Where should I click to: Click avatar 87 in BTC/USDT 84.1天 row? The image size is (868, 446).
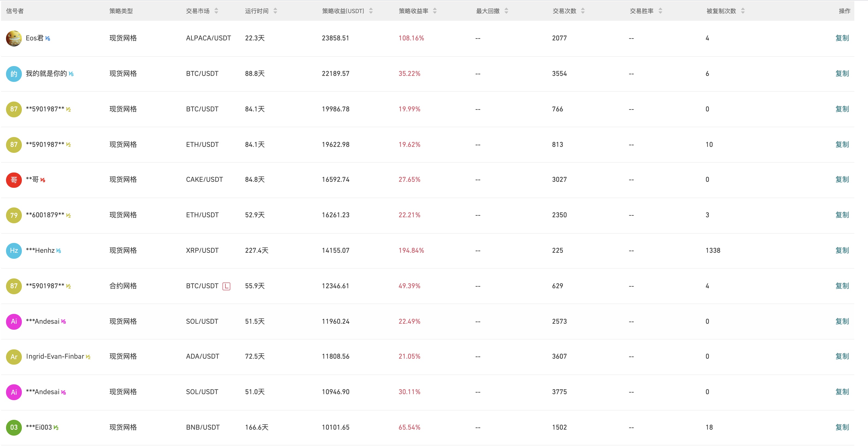[14, 109]
